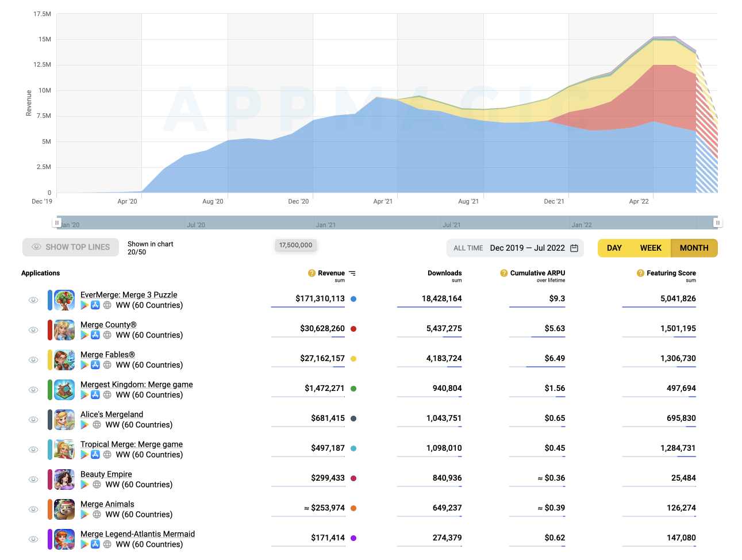Hide Merge County from the chart
This screenshot has width=742, height=560.
click(x=34, y=330)
